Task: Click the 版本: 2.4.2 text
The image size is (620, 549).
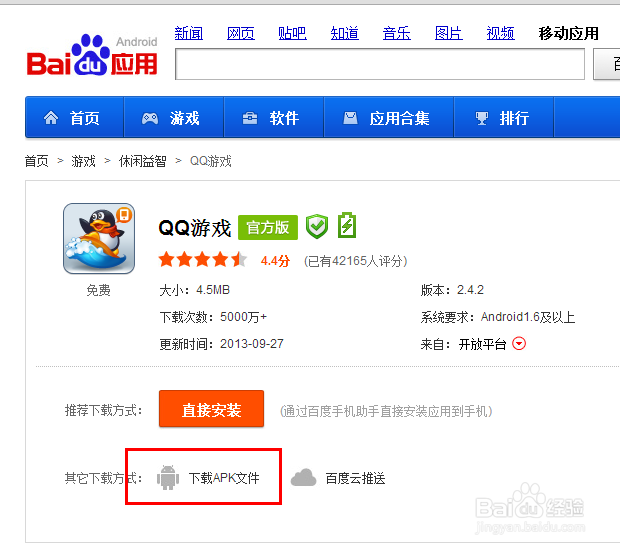Action: click(x=452, y=290)
